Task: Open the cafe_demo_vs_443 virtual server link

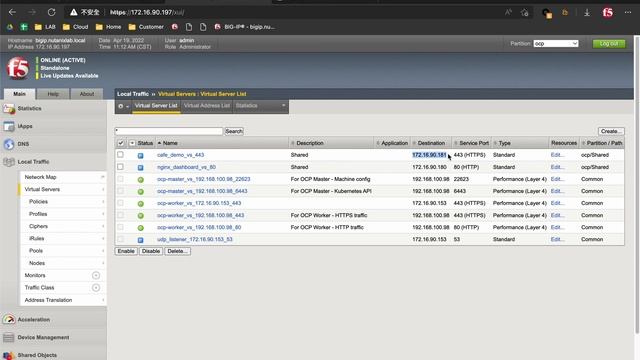Action: (x=180, y=155)
